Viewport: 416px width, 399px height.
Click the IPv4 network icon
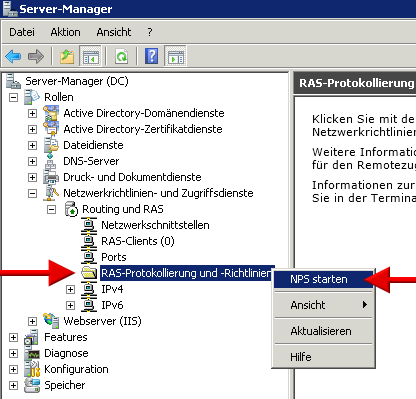tap(89, 289)
